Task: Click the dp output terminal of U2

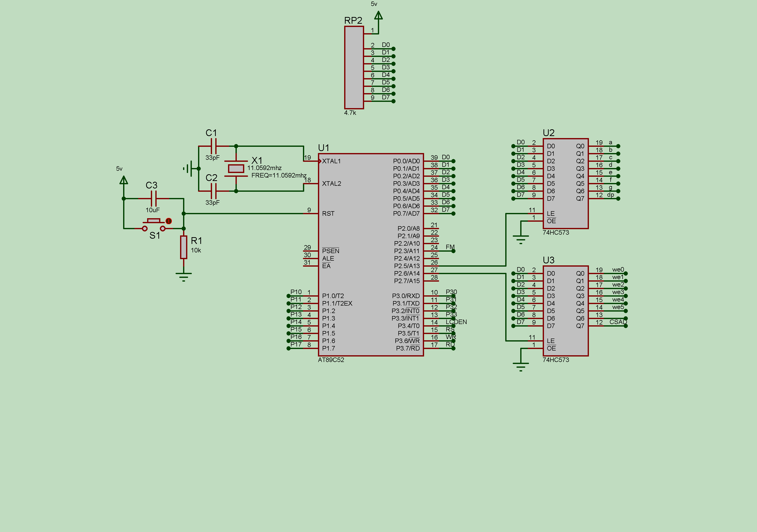Action: (618, 198)
